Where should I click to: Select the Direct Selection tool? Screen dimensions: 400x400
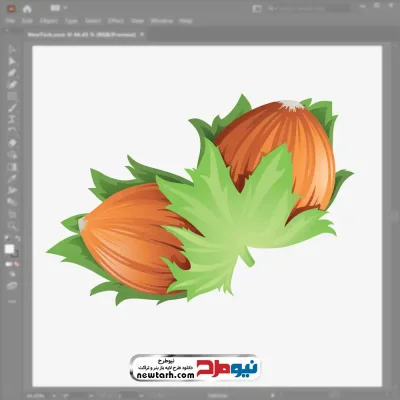pos(12,61)
